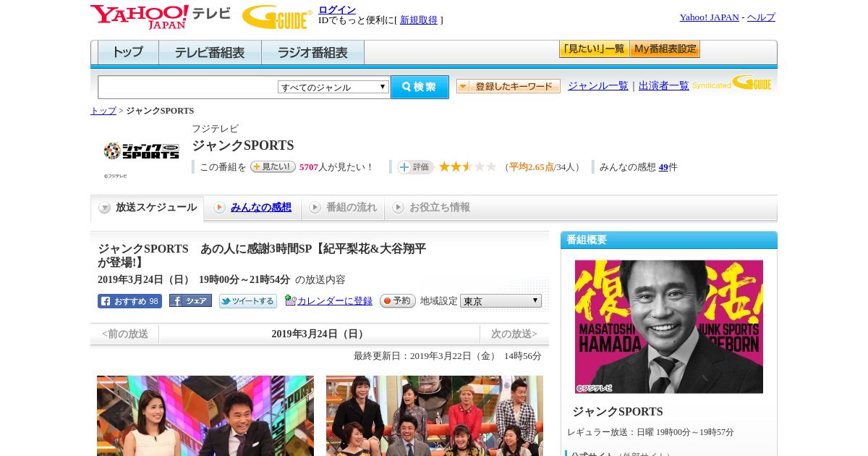868x456 pixels.
Task: Click the カレンダーに登録 link
Action: (x=335, y=301)
